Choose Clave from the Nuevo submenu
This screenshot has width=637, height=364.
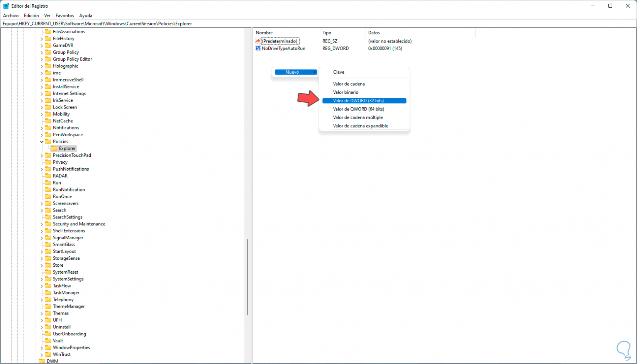364,72
